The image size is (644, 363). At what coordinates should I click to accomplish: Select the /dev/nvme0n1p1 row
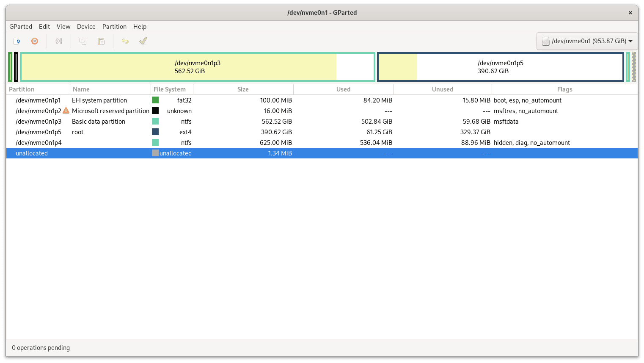(322, 100)
